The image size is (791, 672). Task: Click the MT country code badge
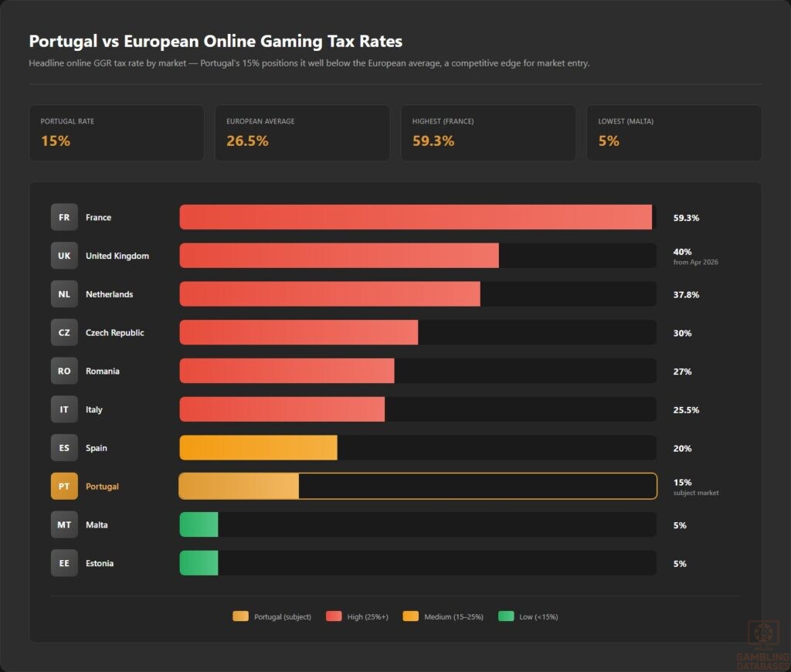64,524
